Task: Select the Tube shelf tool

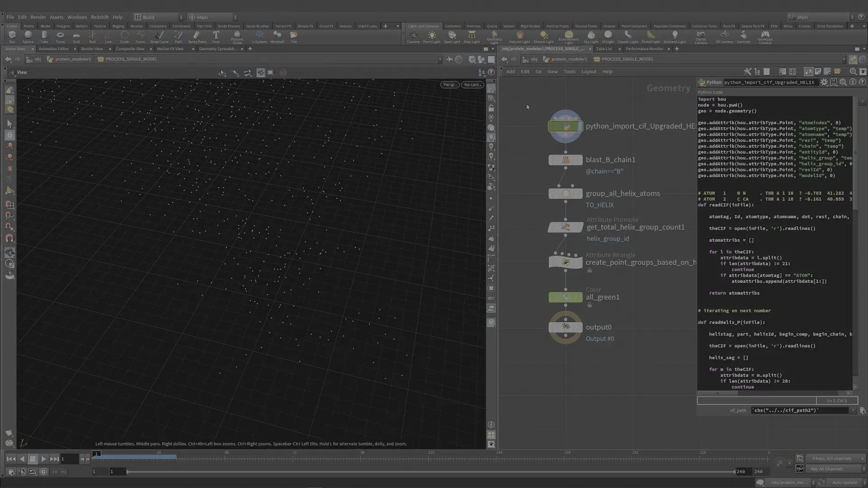Action: [x=44, y=37]
